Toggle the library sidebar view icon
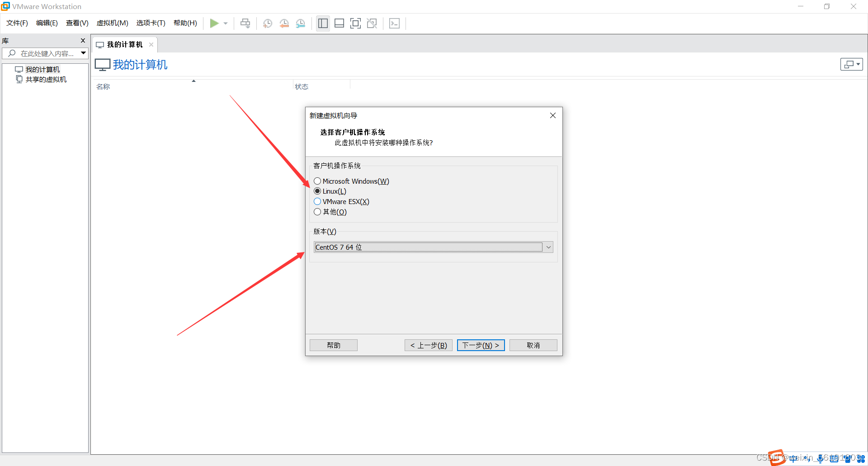Viewport: 868px width, 466px height. 323,23
